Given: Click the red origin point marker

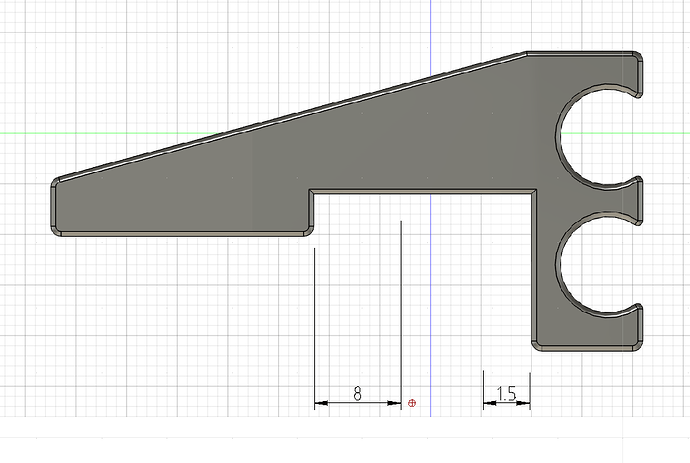Looking at the screenshot, I should pyautogui.click(x=412, y=403).
